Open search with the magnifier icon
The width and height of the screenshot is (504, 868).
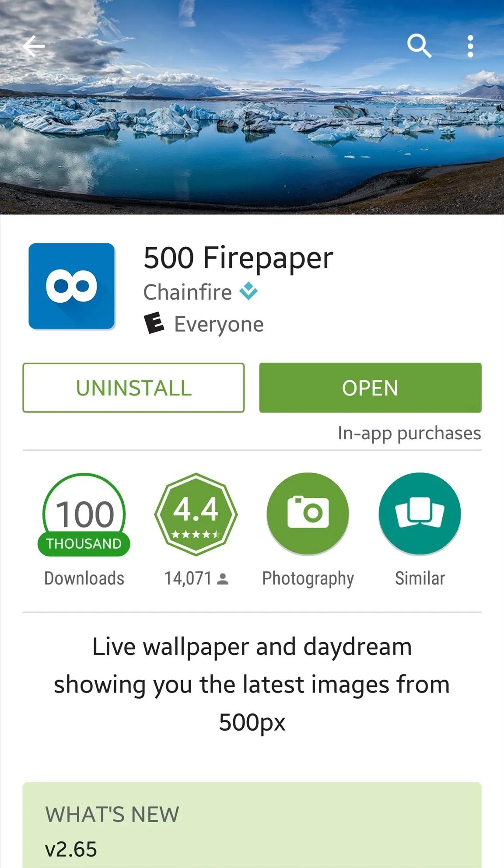419,45
